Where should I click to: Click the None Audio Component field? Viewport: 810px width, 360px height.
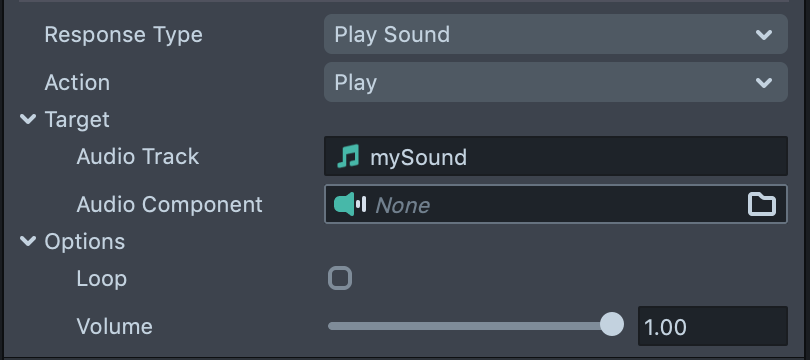[x=556, y=204]
